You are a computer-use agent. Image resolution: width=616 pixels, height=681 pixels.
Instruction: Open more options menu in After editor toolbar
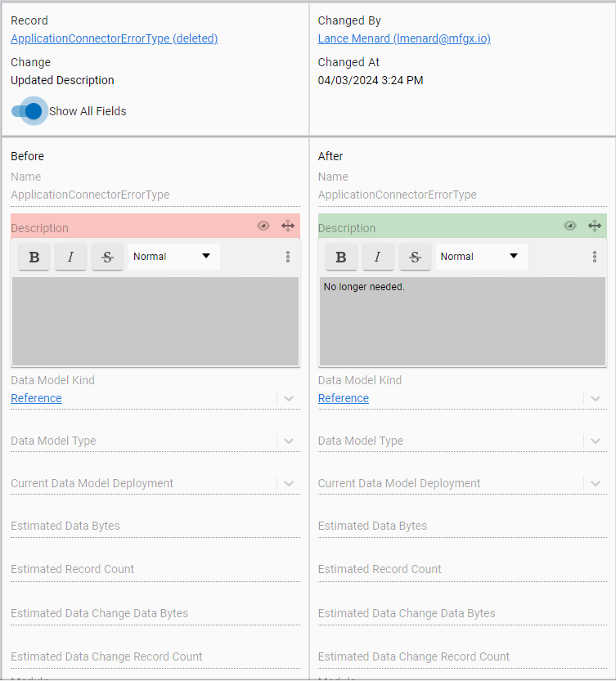[595, 257]
